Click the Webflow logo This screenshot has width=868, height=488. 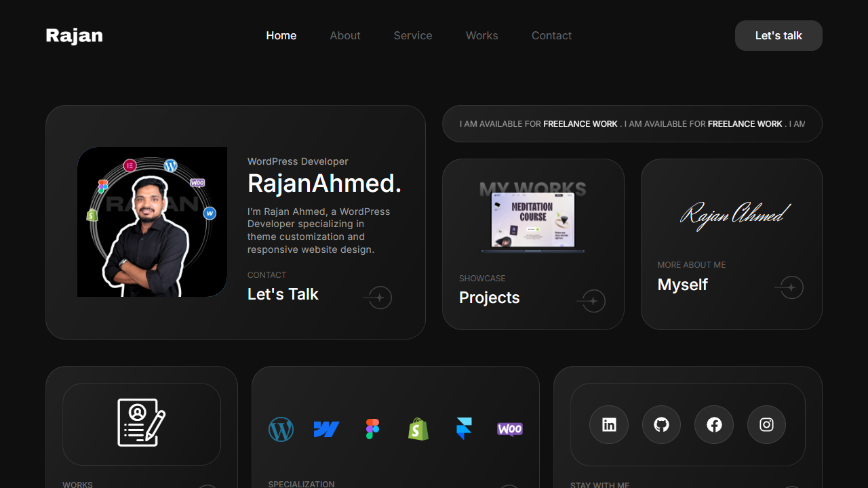click(326, 429)
